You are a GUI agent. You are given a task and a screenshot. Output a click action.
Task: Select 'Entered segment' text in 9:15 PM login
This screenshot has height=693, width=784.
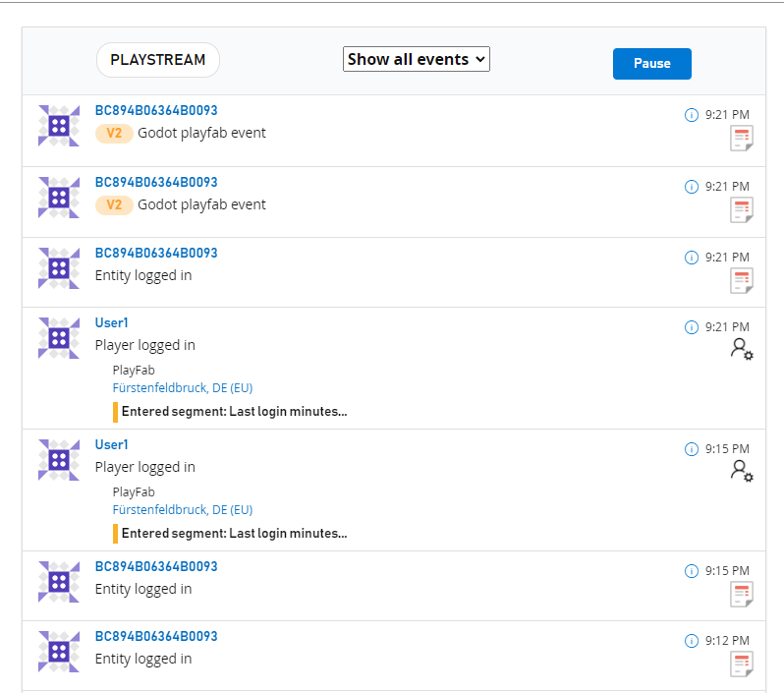click(x=235, y=534)
